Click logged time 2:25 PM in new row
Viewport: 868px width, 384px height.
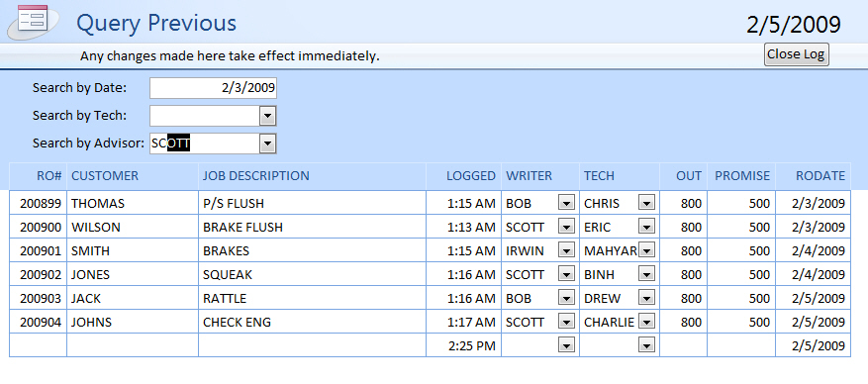coord(464,345)
